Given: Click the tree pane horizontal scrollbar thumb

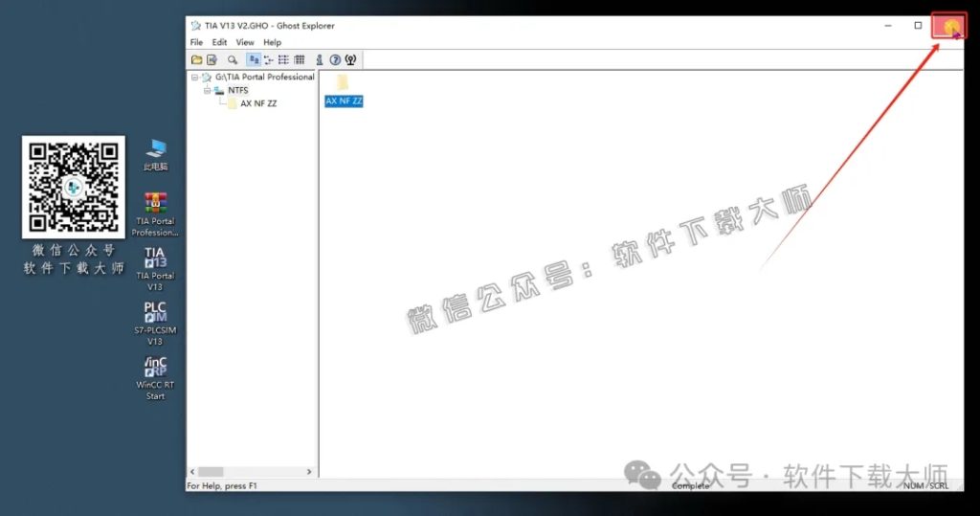Looking at the screenshot, I should click(212, 472).
